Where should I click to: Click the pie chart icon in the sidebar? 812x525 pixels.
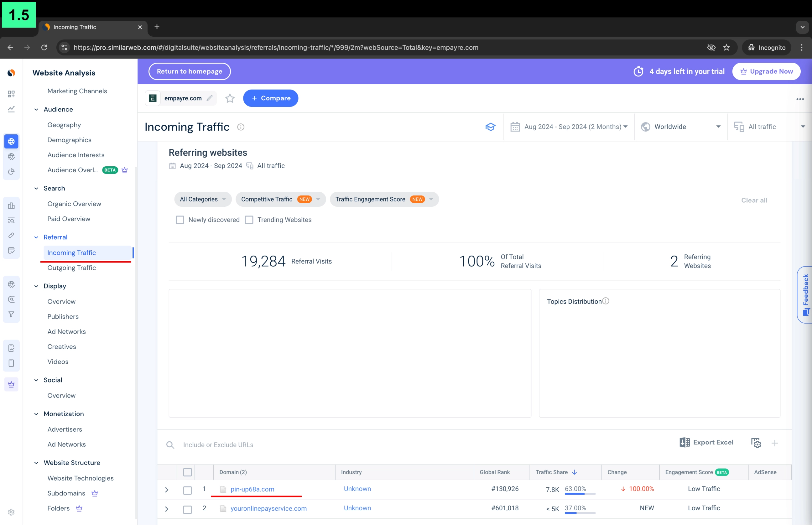[x=11, y=172]
